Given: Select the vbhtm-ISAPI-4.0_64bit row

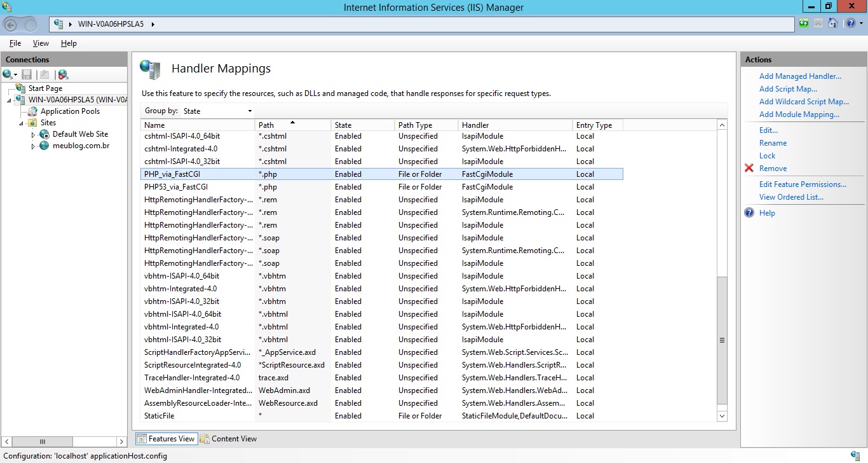Looking at the screenshot, I should click(382, 276).
